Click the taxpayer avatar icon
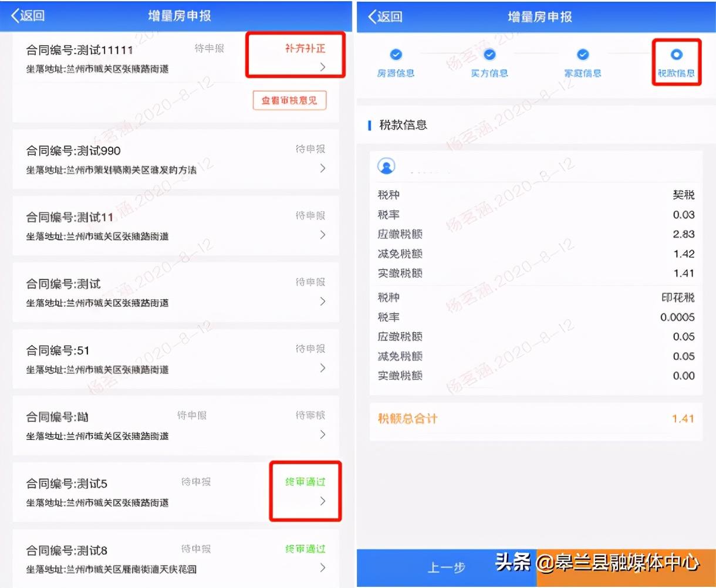Image resolution: width=716 pixels, height=588 pixels. tap(387, 167)
